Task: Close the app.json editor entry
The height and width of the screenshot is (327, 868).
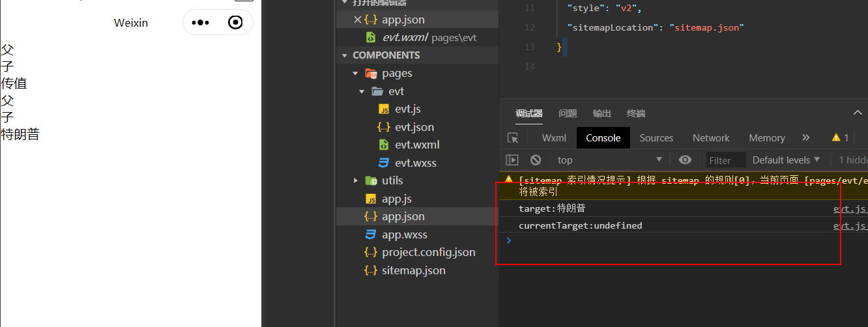Action: click(x=357, y=20)
